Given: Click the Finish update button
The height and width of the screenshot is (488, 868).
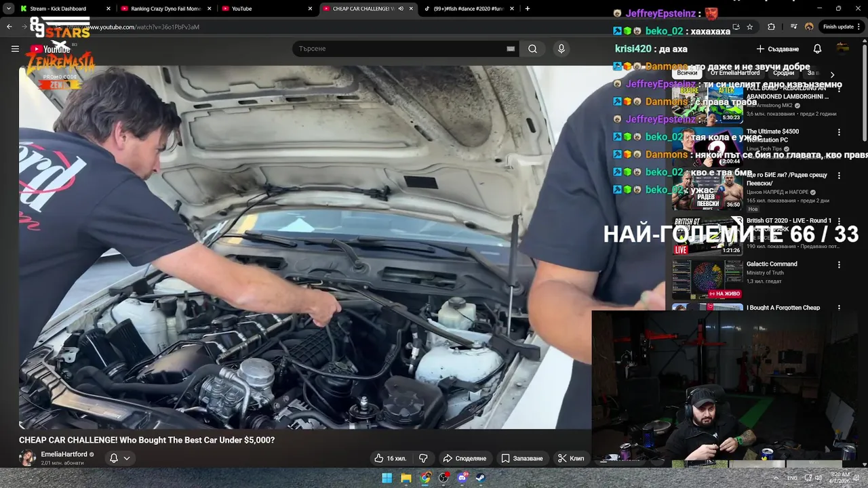Looking at the screenshot, I should (842, 27).
